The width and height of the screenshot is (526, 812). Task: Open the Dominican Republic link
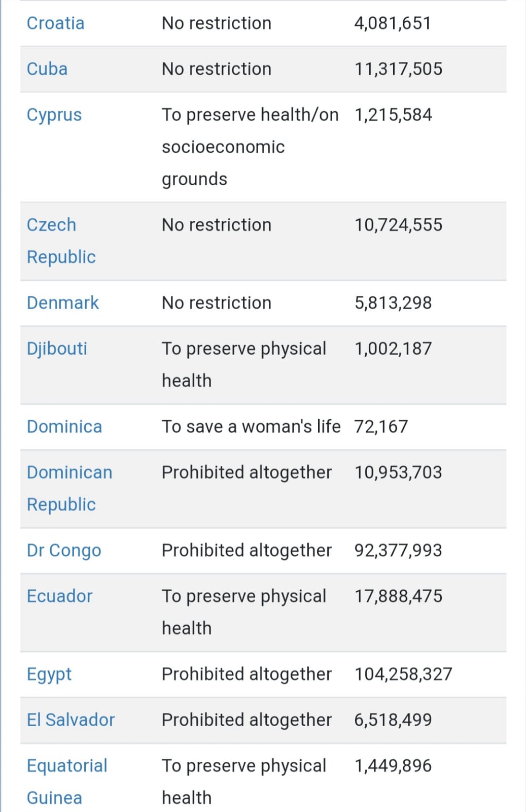pyautogui.click(x=69, y=489)
